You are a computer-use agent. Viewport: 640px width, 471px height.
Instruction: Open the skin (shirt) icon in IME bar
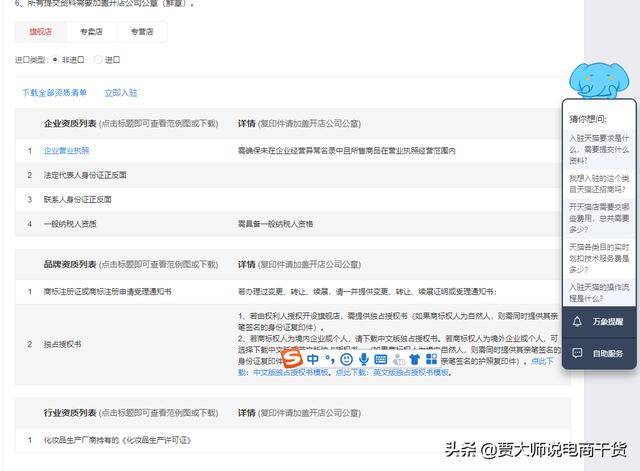coord(415,359)
